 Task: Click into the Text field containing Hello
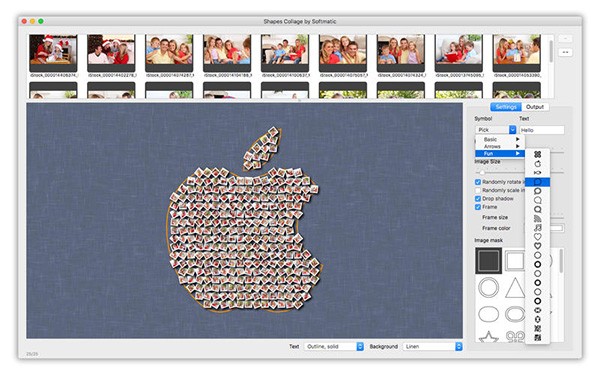(541, 130)
